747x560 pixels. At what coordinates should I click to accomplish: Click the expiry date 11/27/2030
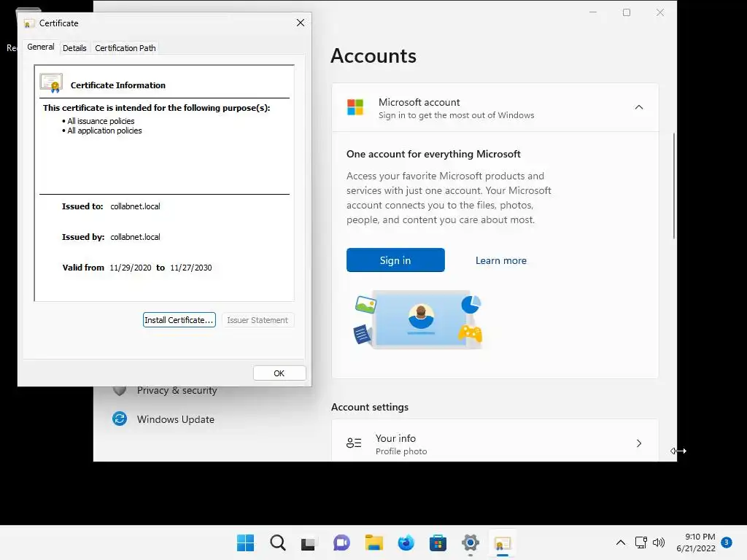click(191, 268)
